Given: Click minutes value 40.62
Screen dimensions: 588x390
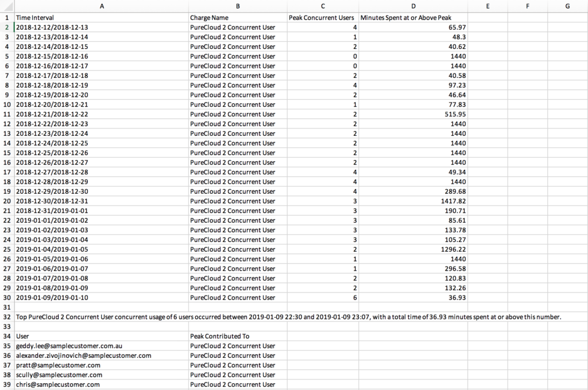Looking at the screenshot, I should click(413, 46).
